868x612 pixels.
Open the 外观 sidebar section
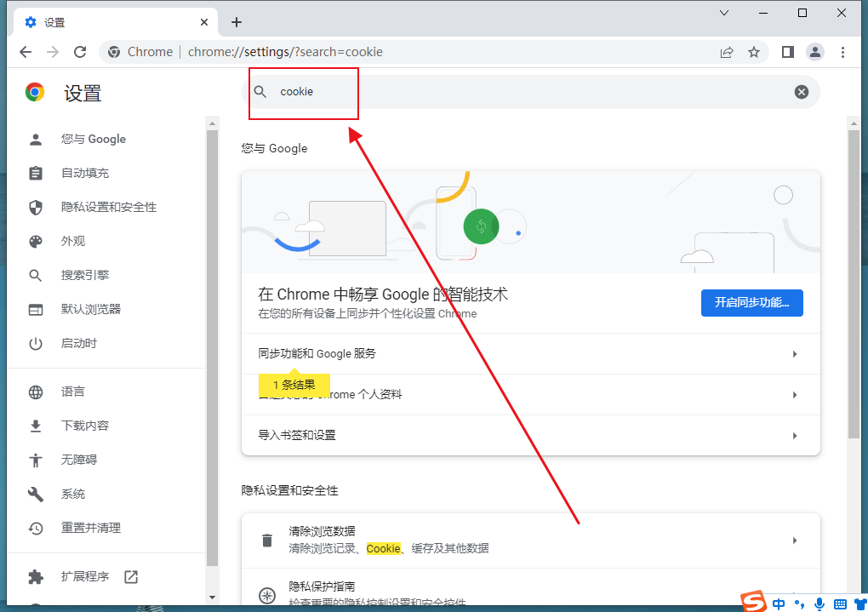pyautogui.click(x=73, y=242)
